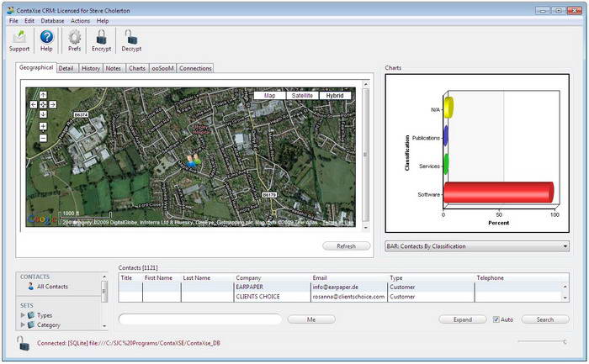Click the red Software bar in chart
The height and width of the screenshot is (364, 589).
click(498, 193)
